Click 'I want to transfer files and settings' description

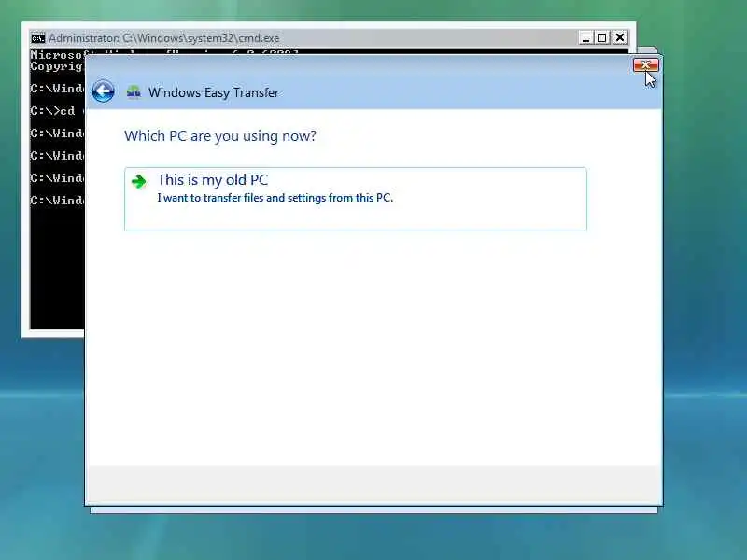point(275,198)
